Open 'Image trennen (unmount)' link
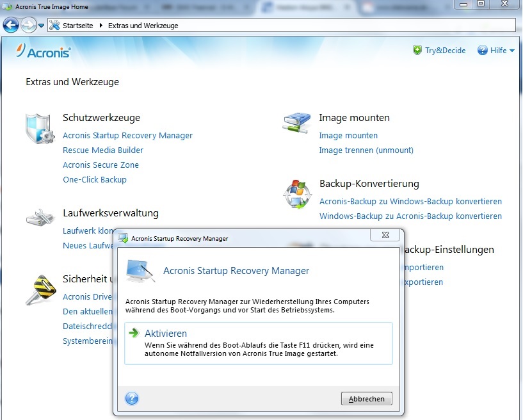The width and height of the screenshot is (523, 420). (366, 150)
